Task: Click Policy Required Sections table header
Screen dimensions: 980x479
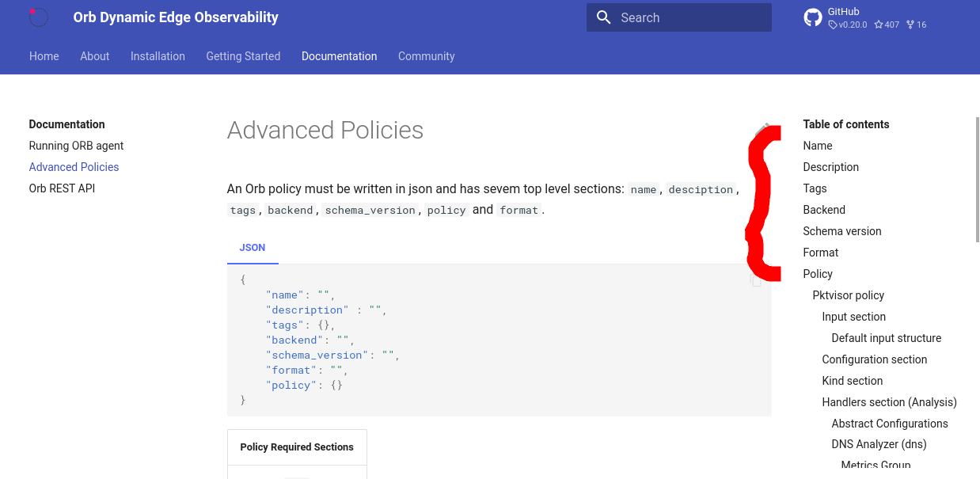Action: coord(297,447)
